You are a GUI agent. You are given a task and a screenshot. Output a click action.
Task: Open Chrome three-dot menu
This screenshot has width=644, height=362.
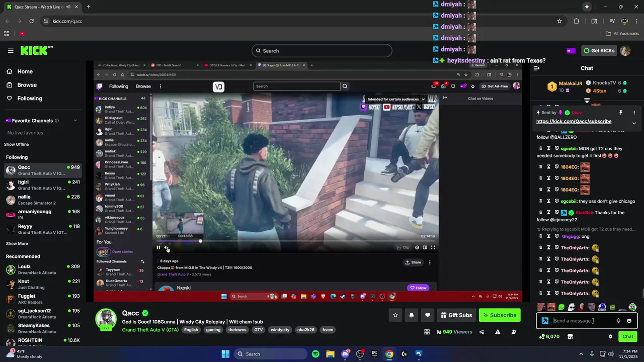pyautogui.click(x=636, y=21)
